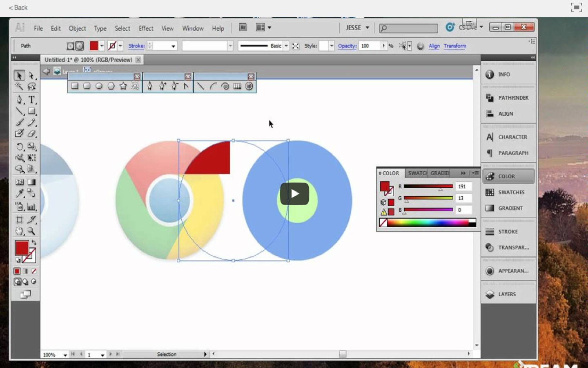Image resolution: width=588 pixels, height=368 pixels.
Task: Open the graphic Style dropdown
Action: 332,46
